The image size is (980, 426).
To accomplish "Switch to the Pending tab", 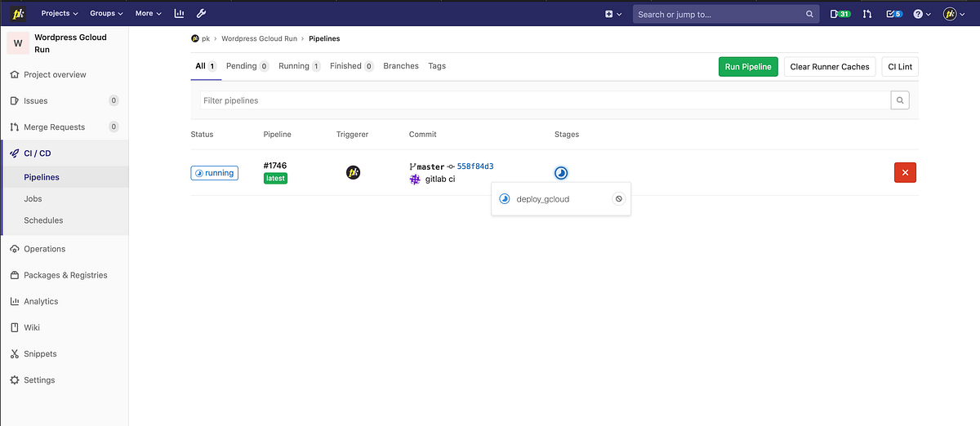I will coord(247,66).
